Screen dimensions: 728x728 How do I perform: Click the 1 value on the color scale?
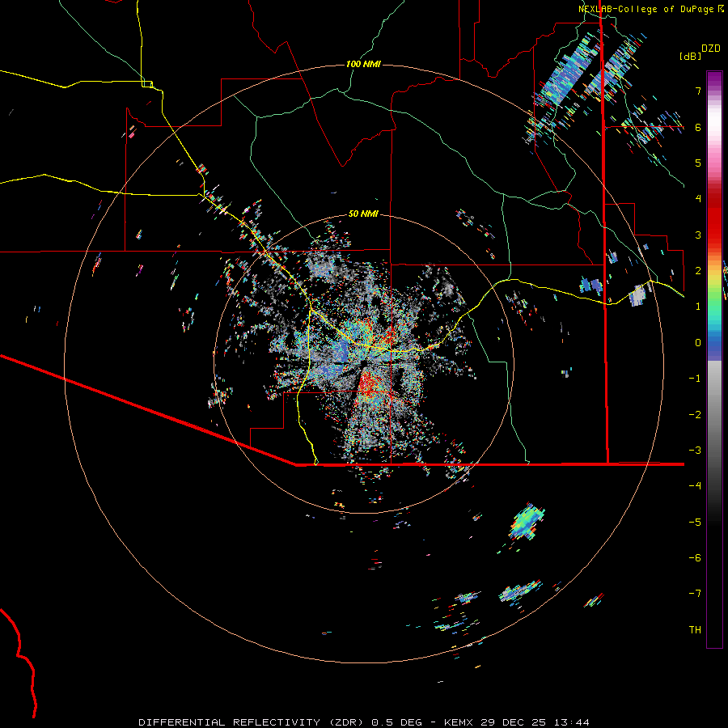697,307
